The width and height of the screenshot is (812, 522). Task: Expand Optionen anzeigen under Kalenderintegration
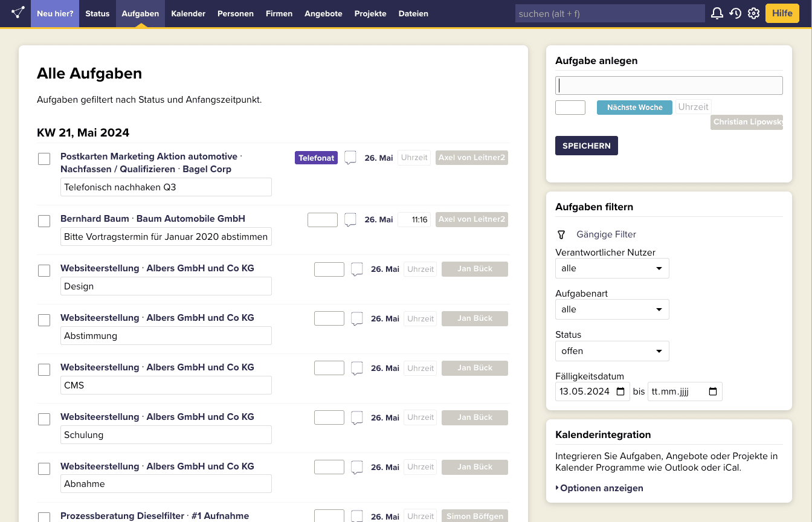coord(599,488)
